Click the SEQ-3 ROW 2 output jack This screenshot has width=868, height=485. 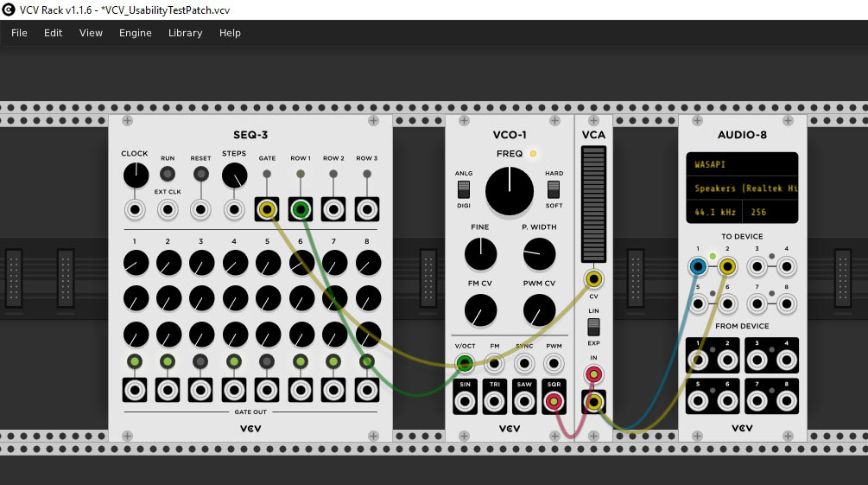coord(333,209)
